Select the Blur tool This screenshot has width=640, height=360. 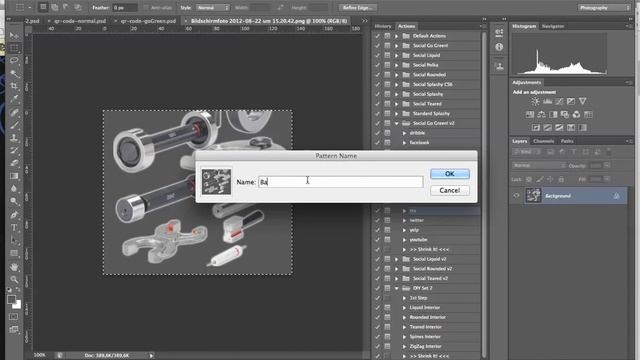pos(14,189)
